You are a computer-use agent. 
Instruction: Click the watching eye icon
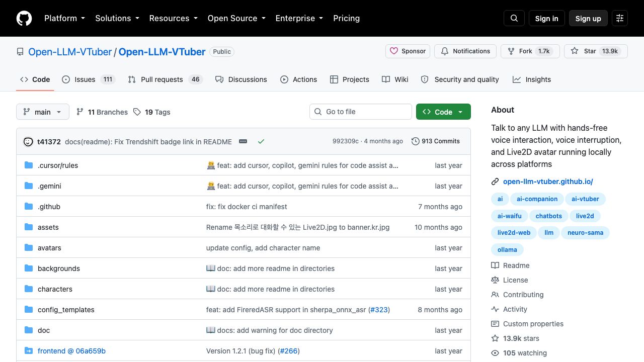pos(495,353)
